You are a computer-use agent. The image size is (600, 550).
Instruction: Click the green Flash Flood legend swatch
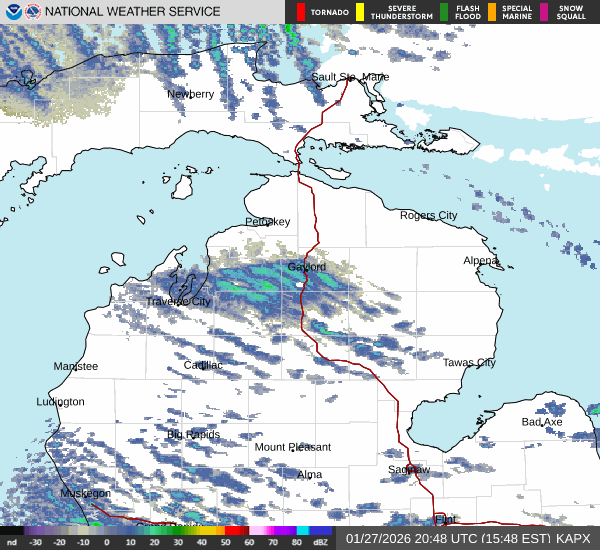[x=443, y=12]
